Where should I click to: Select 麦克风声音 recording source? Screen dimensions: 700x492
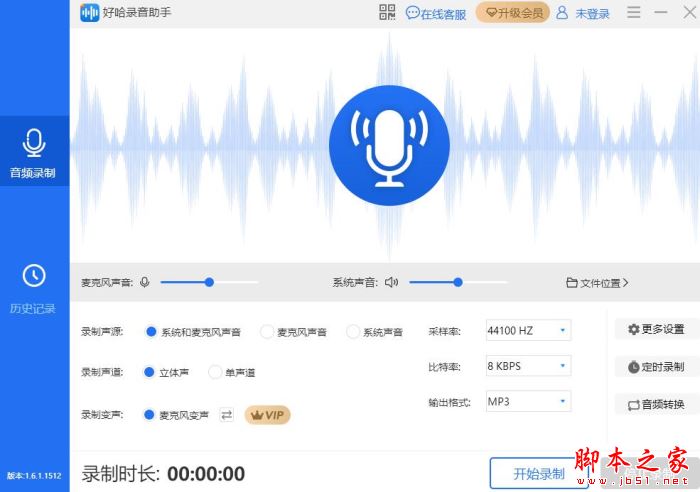[293, 332]
